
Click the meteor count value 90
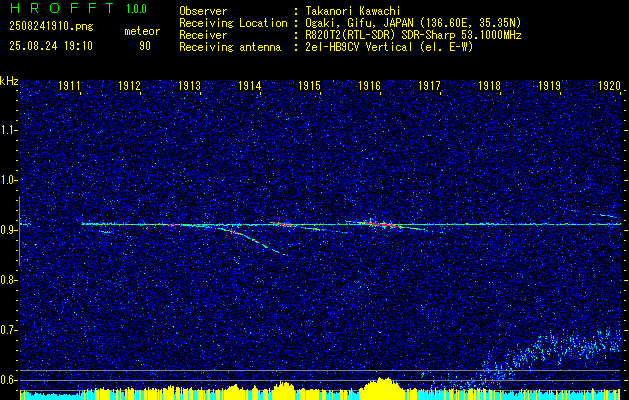pyautogui.click(x=145, y=46)
